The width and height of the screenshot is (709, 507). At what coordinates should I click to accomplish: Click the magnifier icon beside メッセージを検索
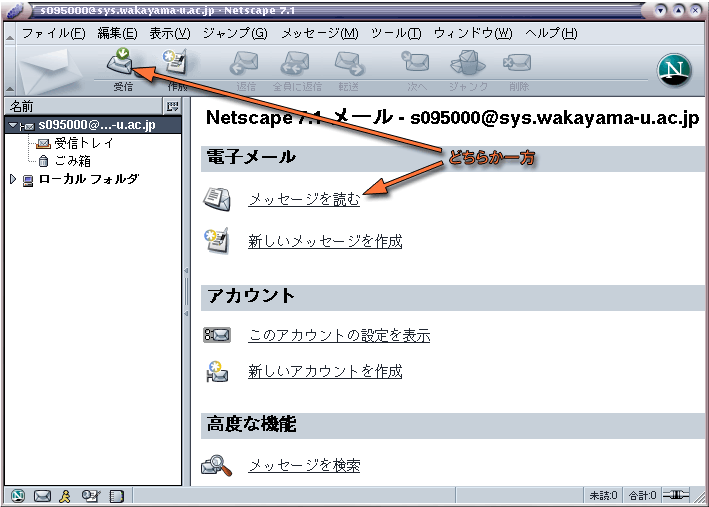pos(217,465)
